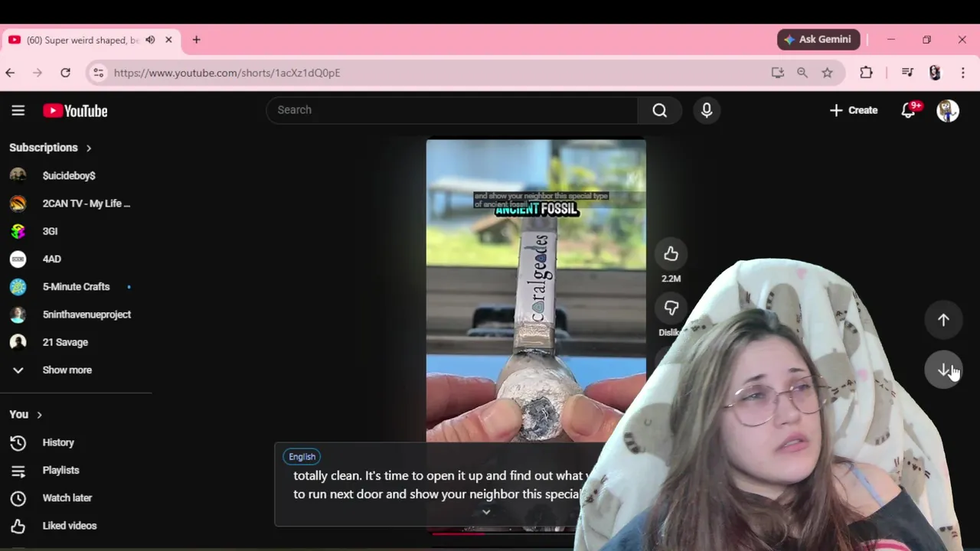This screenshot has width=980, height=551.
Task: View site information icon in address bar
Action: click(98, 73)
